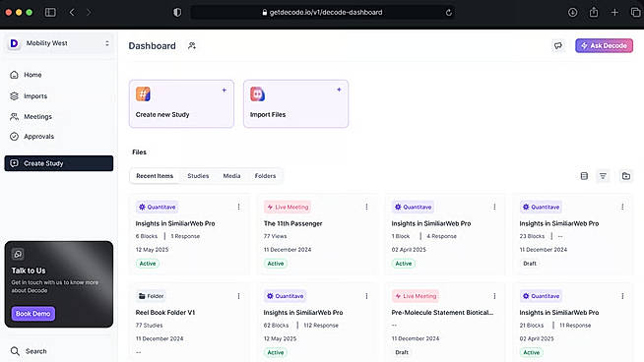The height and width of the screenshot is (362, 644).
Task: Open a new Safari tab
Action: [614, 13]
